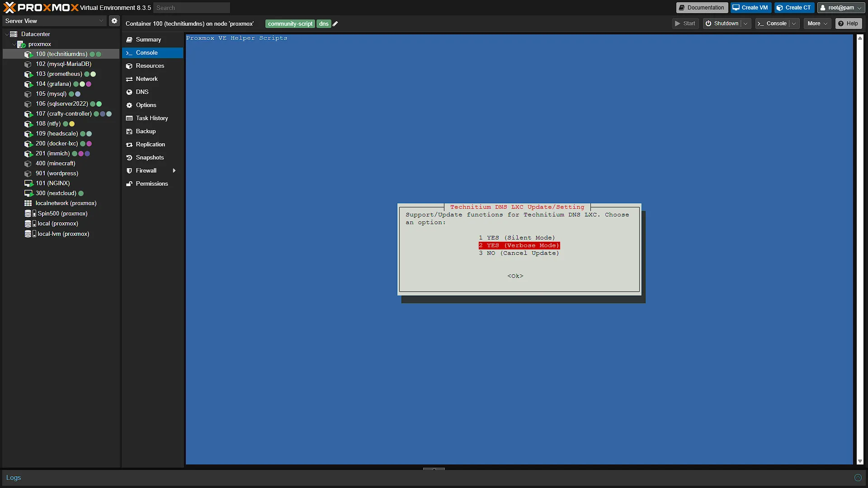Click the DNS globe icon
Screen dimensions: 868x488
129,92
